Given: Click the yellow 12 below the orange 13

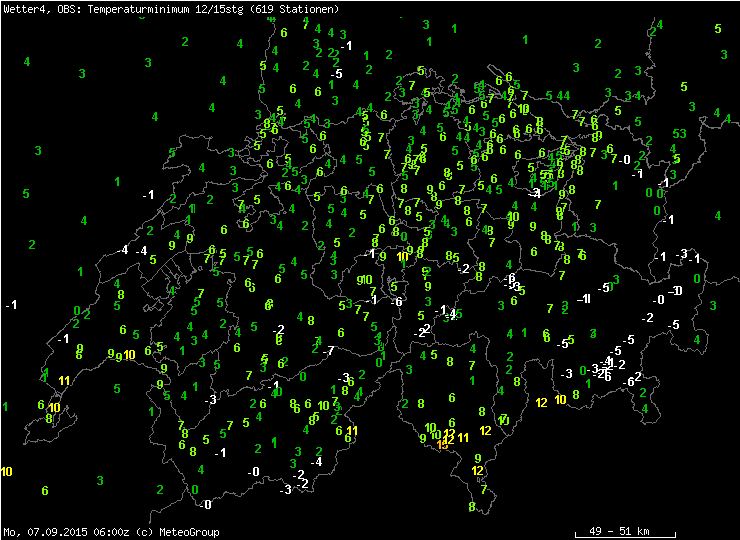Looking at the screenshot, I should click(478, 470).
